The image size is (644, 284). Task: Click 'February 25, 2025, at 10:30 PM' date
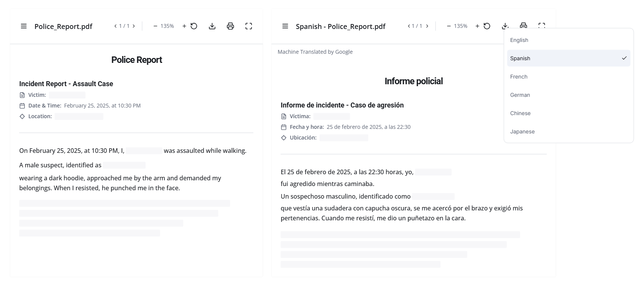[102, 106]
